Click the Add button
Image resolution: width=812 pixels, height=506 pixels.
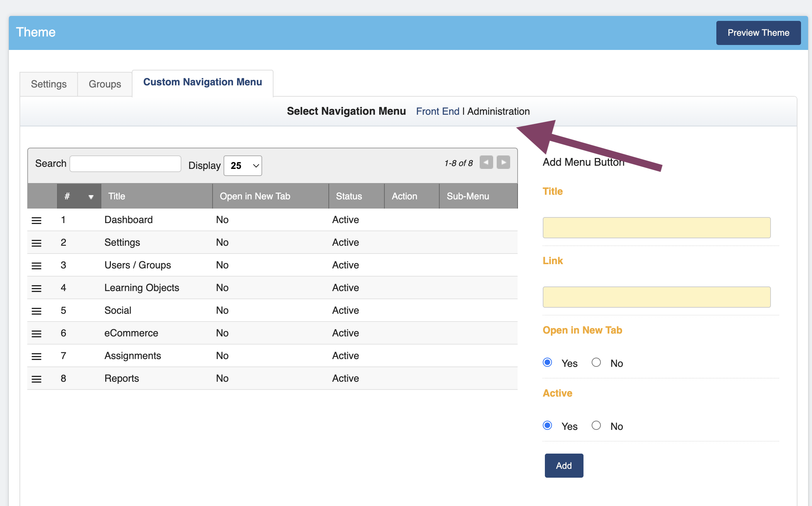564,465
